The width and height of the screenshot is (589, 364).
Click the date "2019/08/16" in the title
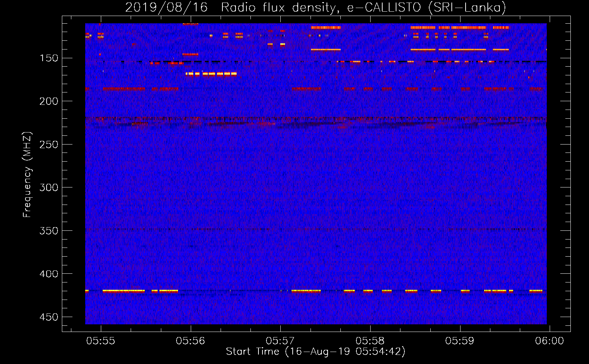point(166,7)
